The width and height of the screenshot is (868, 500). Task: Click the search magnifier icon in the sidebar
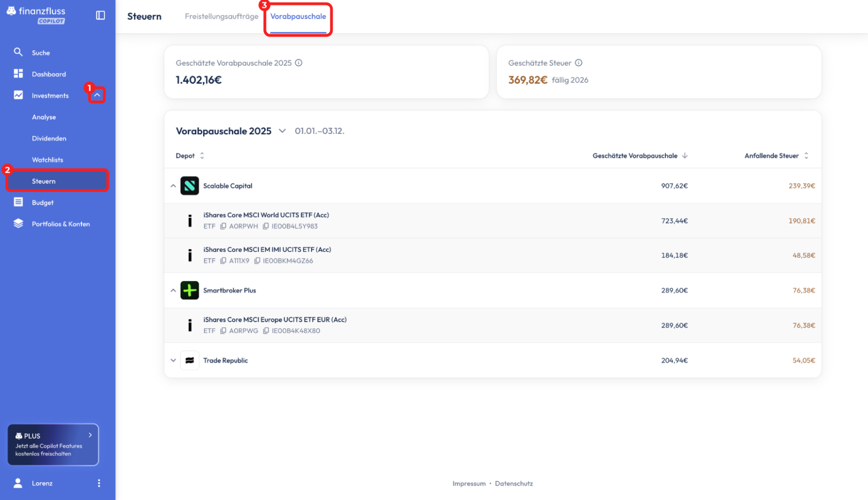[18, 52]
